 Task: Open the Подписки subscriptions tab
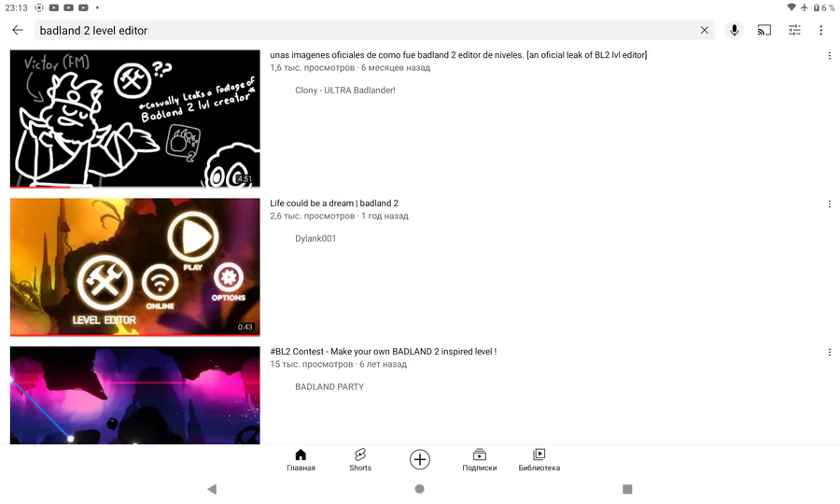(480, 460)
